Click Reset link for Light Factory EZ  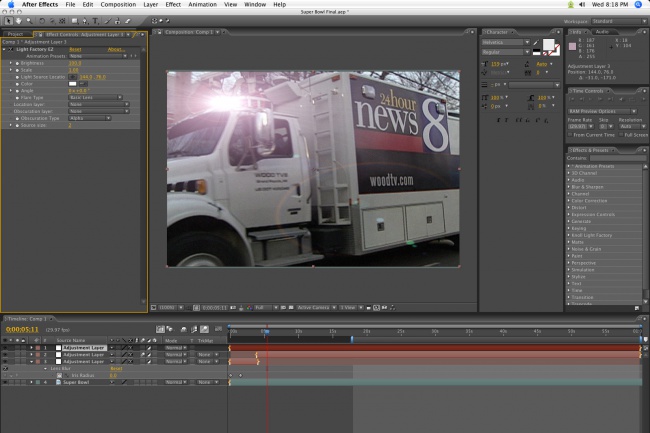pos(75,49)
